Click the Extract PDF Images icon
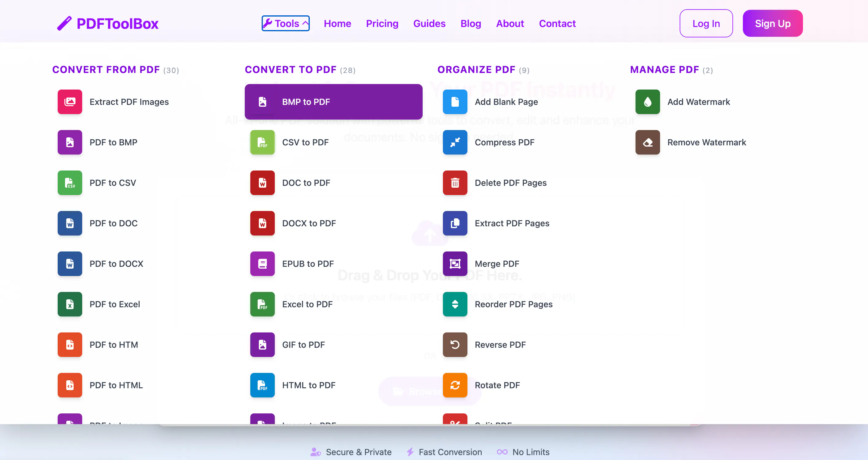The width and height of the screenshot is (868, 460). [70, 102]
